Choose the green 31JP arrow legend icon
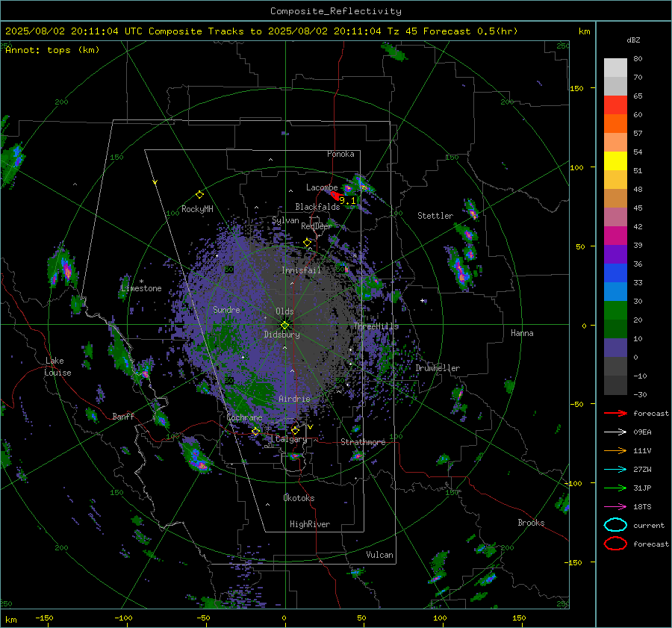This screenshot has width=672, height=628. pos(615,488)
